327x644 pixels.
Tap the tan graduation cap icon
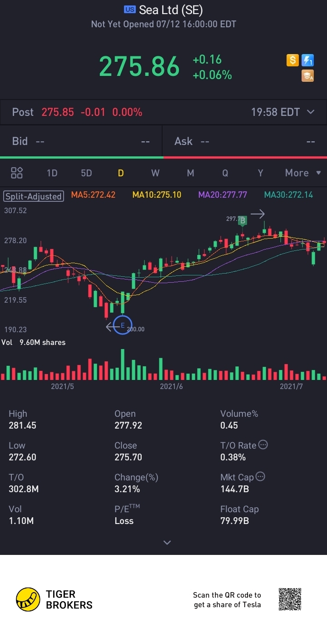tap(308, 76)
